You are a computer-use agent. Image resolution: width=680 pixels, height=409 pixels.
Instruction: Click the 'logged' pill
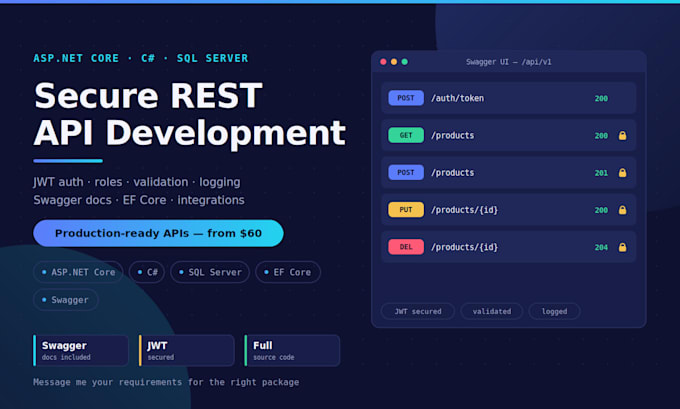554,311
